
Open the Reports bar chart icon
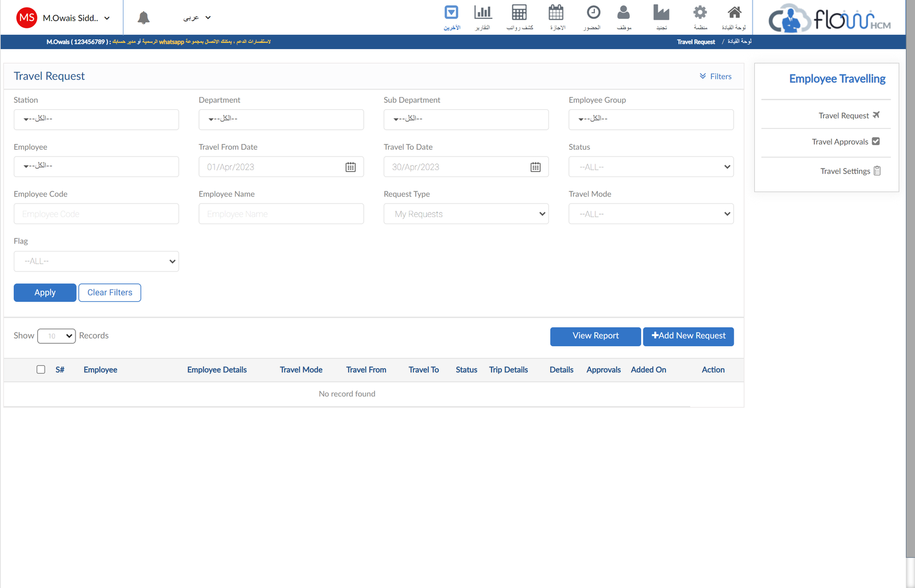[483, 13]
